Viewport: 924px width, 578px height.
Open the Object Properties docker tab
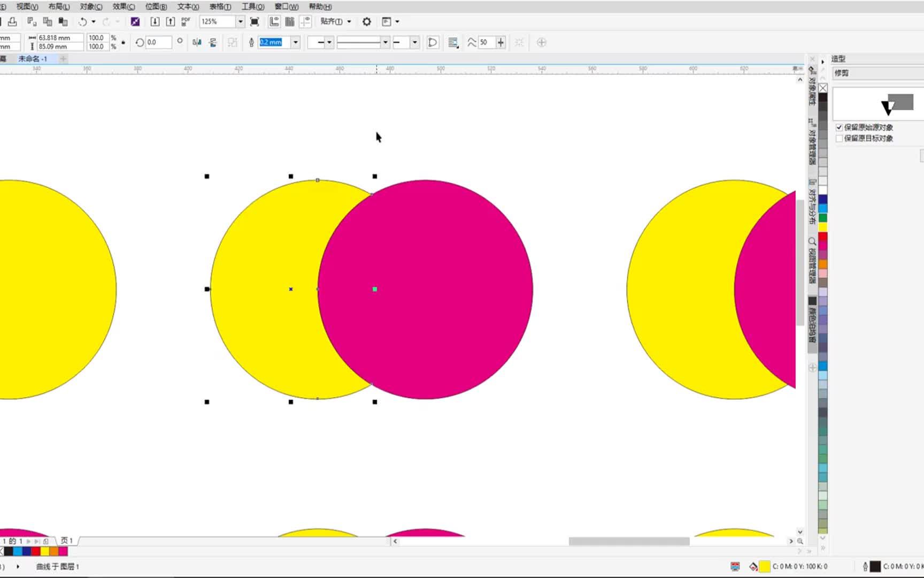(812, 86)
